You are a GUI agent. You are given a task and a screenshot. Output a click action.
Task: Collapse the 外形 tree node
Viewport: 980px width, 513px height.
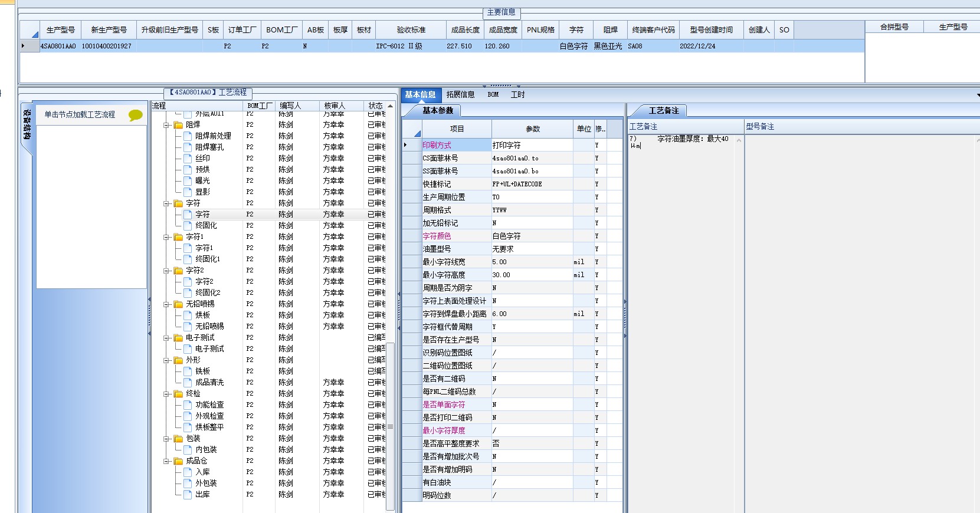coord(166,360)
